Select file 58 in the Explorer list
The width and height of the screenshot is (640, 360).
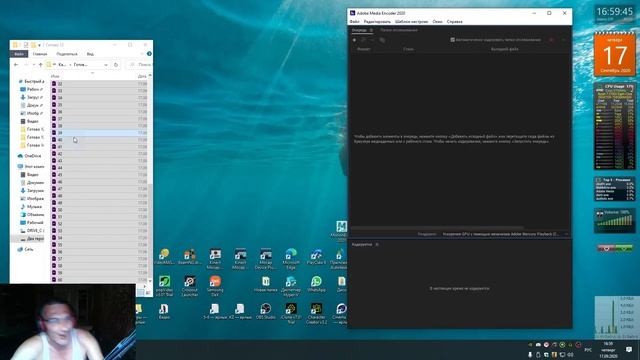(x=99, y=266)
